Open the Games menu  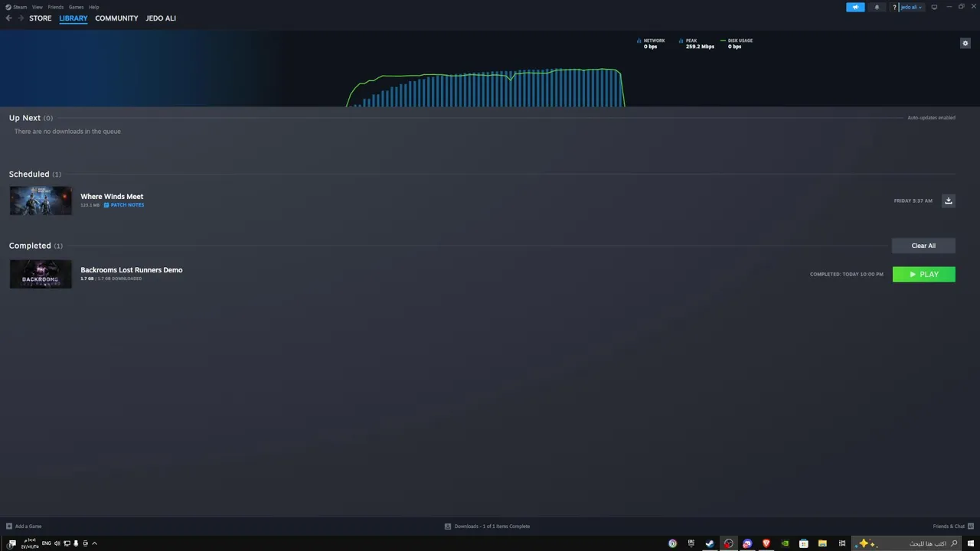click(76, 7)
